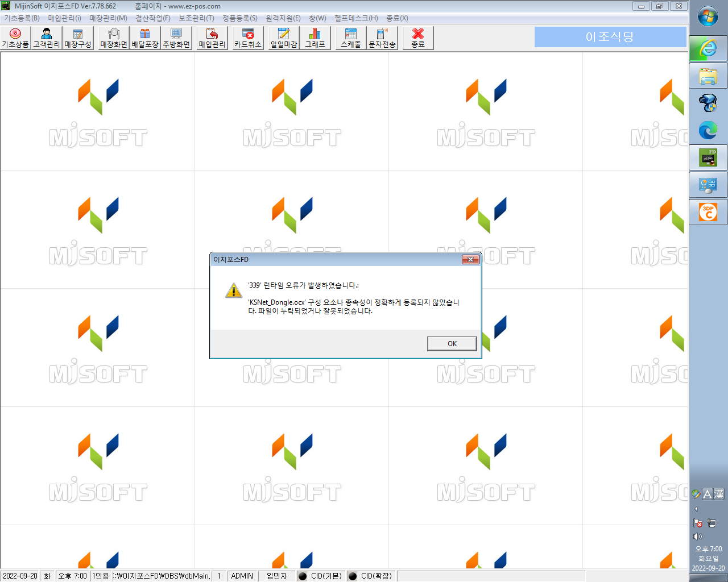
Task: Open the 기초등록(B) menu
Action: click(22, 18)
